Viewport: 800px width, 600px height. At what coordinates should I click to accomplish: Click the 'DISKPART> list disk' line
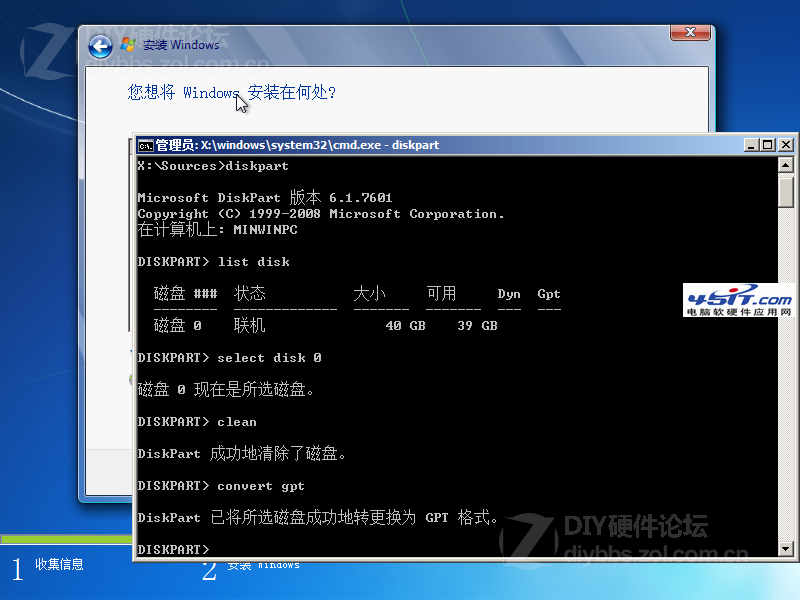tap(213, 262)
